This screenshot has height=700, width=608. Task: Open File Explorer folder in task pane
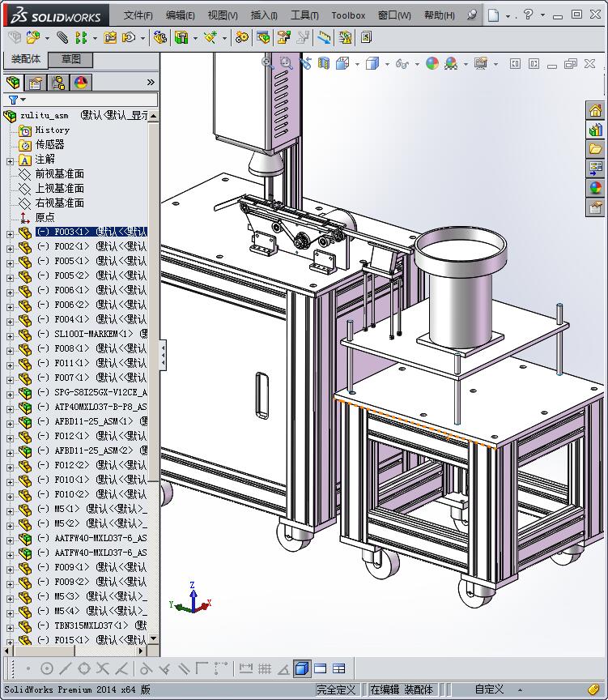pyautogui.click(x=596, y=149)
